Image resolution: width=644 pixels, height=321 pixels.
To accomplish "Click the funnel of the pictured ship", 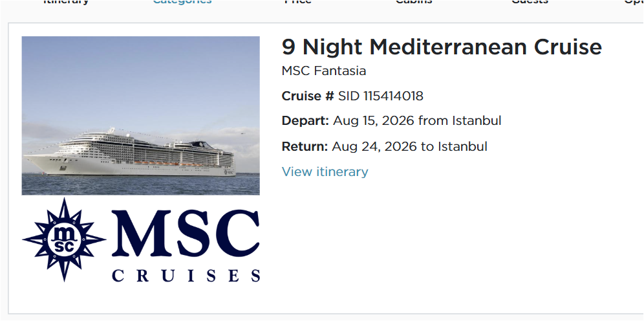I will coord(204,144).
